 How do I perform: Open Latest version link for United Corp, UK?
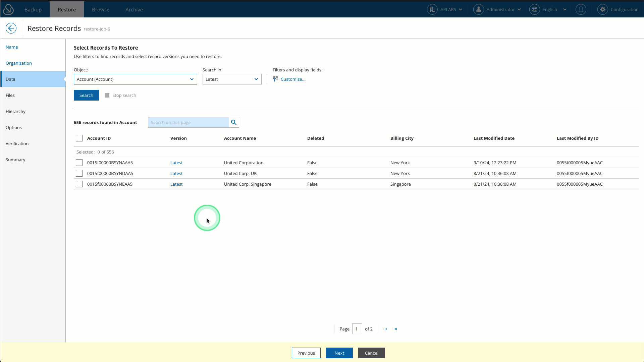click(x=176, y=173)
